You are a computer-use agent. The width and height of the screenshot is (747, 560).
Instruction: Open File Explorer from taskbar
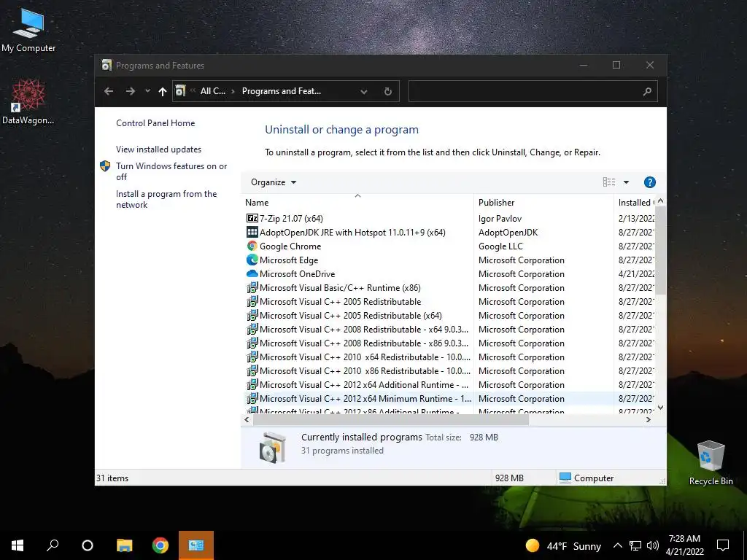click(x=124, y=545)
